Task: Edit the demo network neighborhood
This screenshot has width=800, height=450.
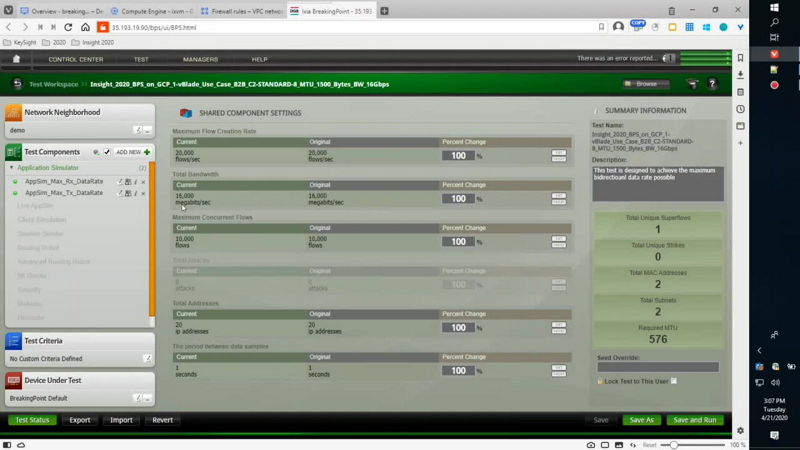Action: 138,130
